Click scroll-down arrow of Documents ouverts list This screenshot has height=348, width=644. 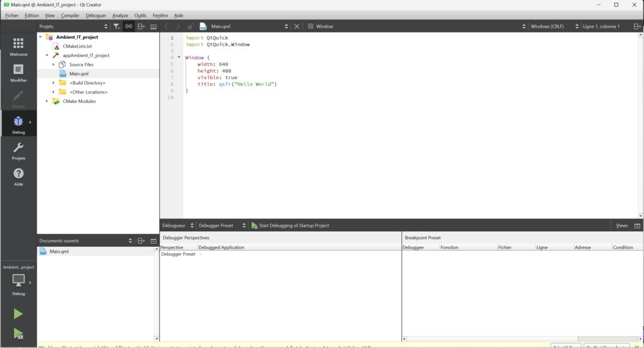[x=157, y=339]
